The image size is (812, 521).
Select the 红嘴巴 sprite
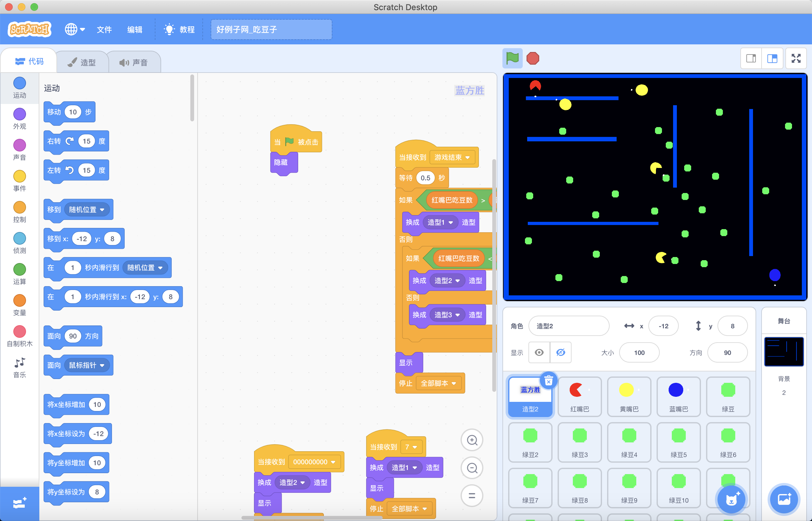(x=580, y=396)
